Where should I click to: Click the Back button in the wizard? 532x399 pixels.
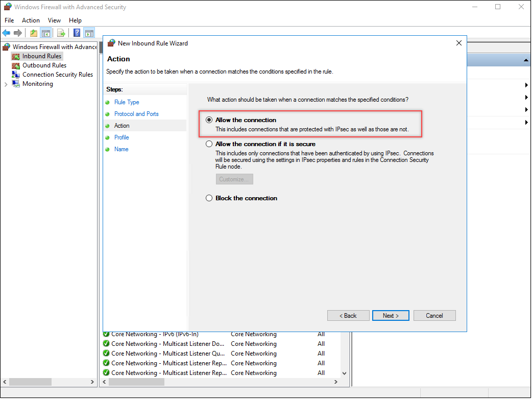[348, 316]
